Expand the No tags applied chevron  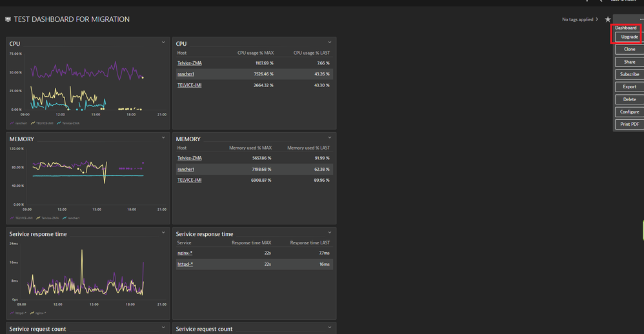click(597, 19)
